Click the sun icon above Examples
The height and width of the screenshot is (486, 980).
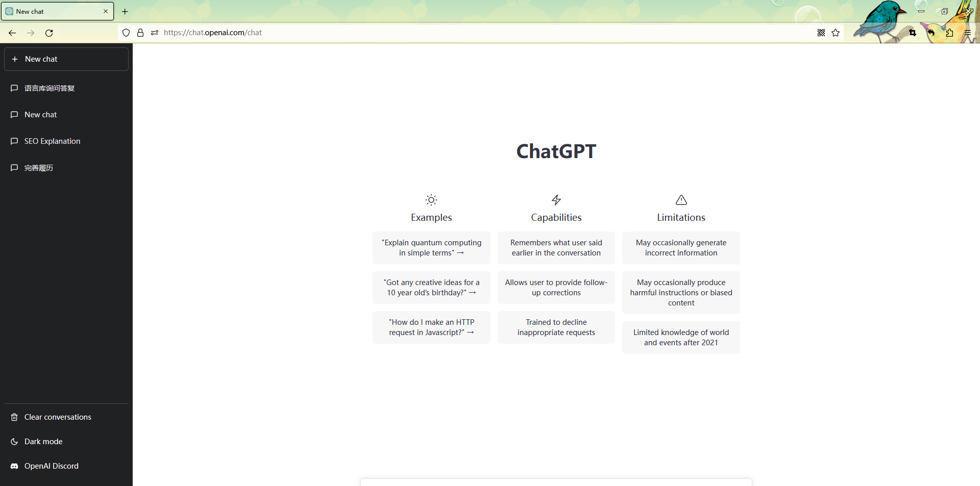coord(431,200)
